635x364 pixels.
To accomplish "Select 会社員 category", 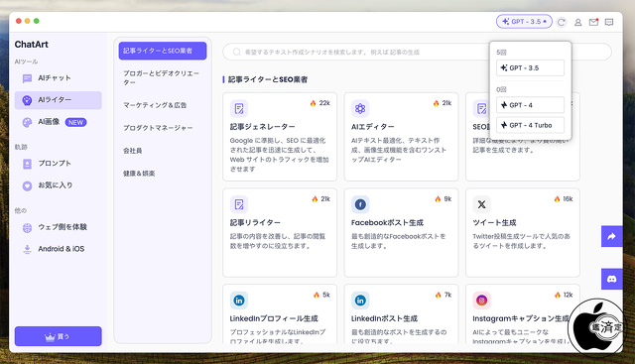I will [x=163, y=151].
